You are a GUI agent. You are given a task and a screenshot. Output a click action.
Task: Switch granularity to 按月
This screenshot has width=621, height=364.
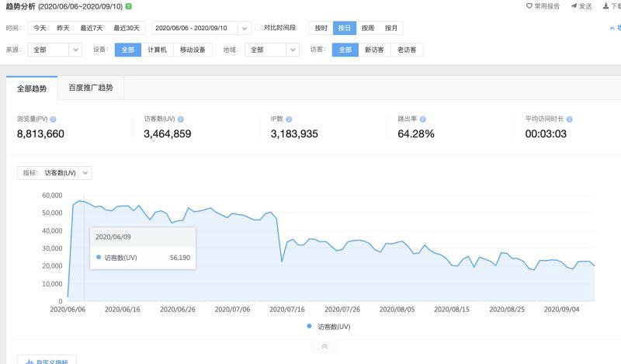391,28
